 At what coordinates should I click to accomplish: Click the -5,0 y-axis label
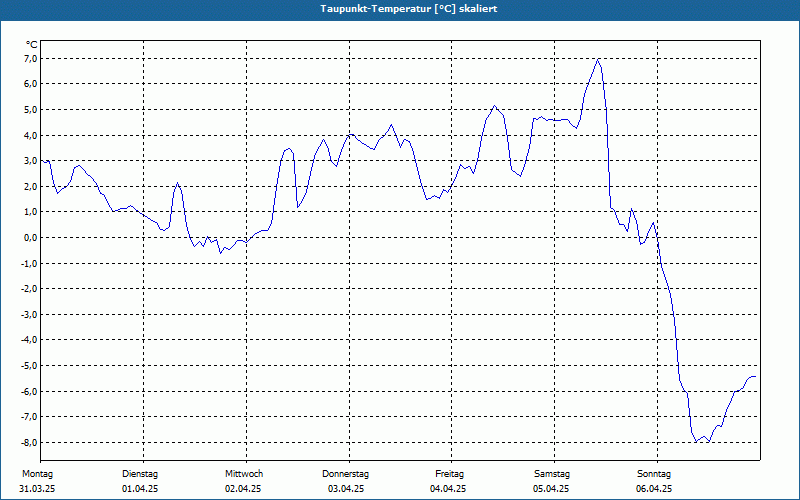point(29,365)
